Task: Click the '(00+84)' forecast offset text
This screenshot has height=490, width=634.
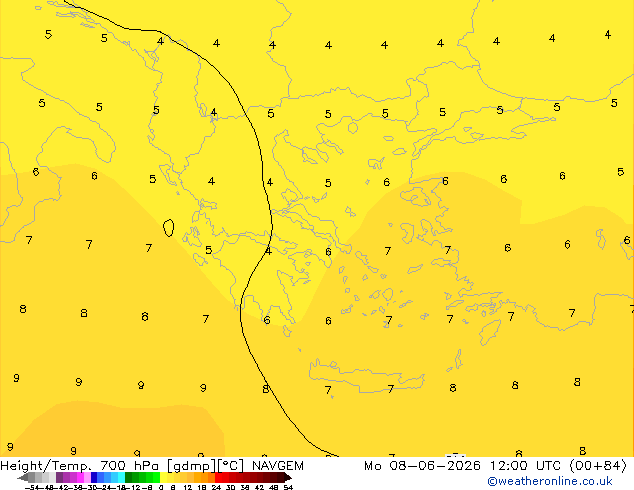Action: [598, 466]
